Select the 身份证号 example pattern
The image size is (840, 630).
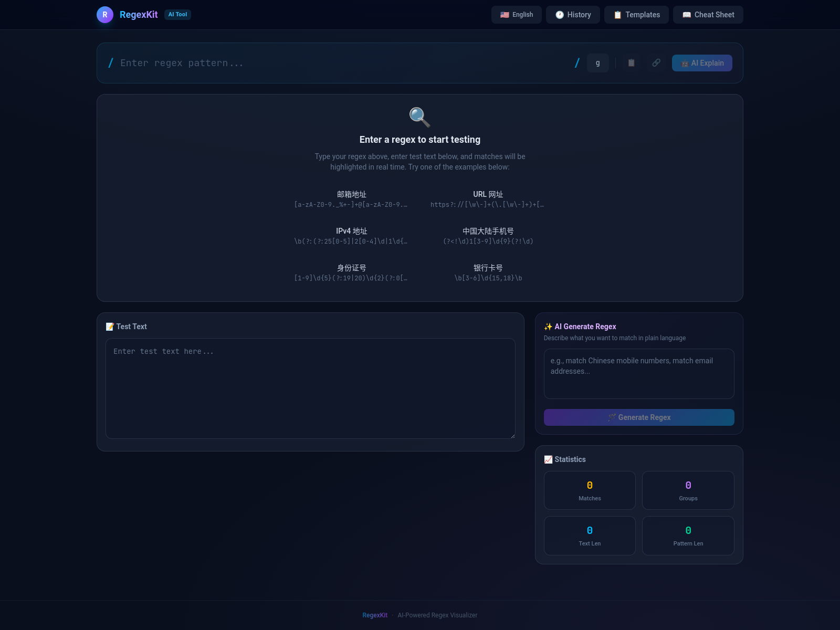coord(351,272)
